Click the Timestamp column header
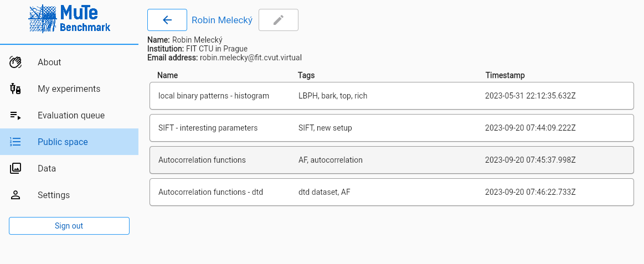 (x=505, y=75)
